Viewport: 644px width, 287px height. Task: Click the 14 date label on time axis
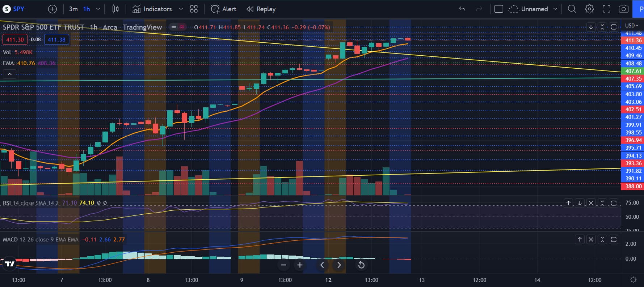[x=537, y=280]
